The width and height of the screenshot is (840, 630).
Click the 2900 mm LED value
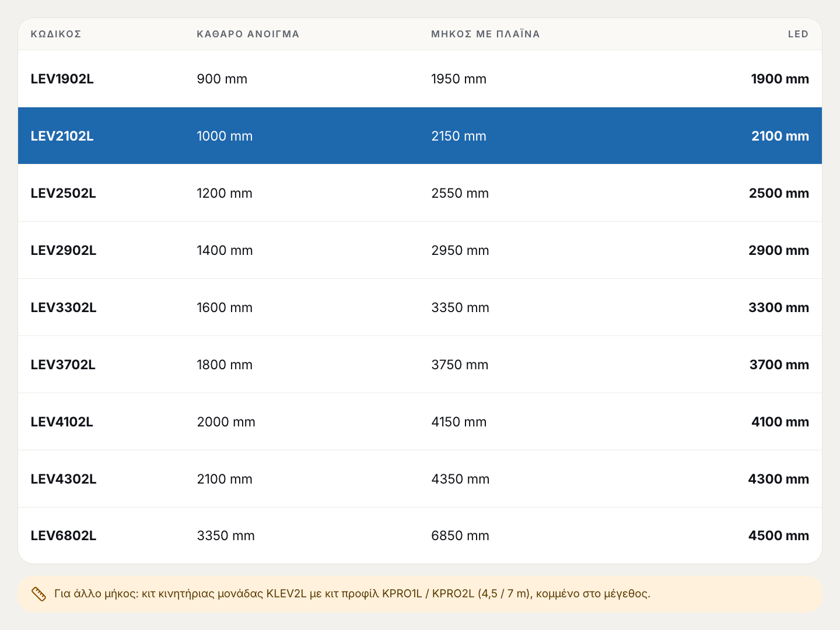click(779, 250)
